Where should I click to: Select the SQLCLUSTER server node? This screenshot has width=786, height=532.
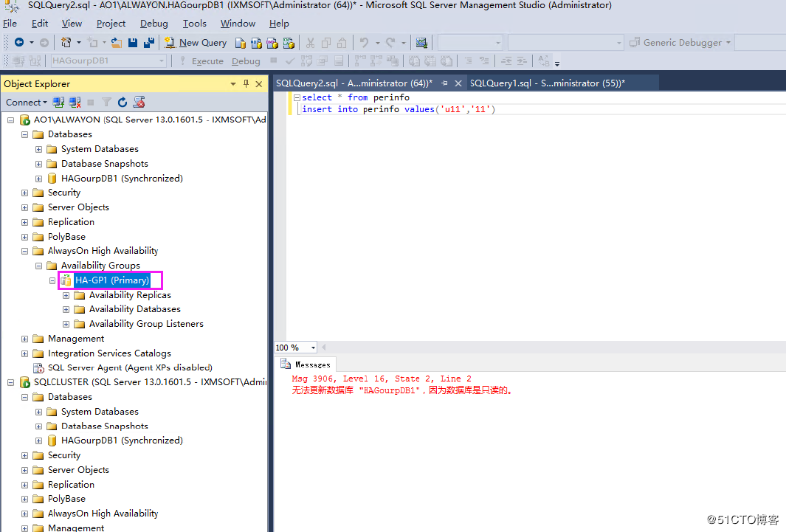pos(149,382)
